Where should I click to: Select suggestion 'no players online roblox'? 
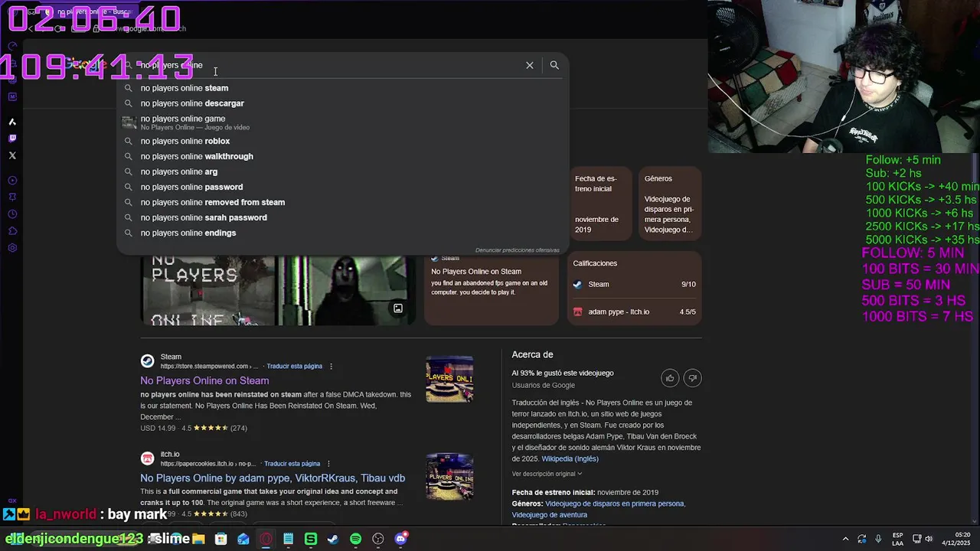[x=343, y=141]
